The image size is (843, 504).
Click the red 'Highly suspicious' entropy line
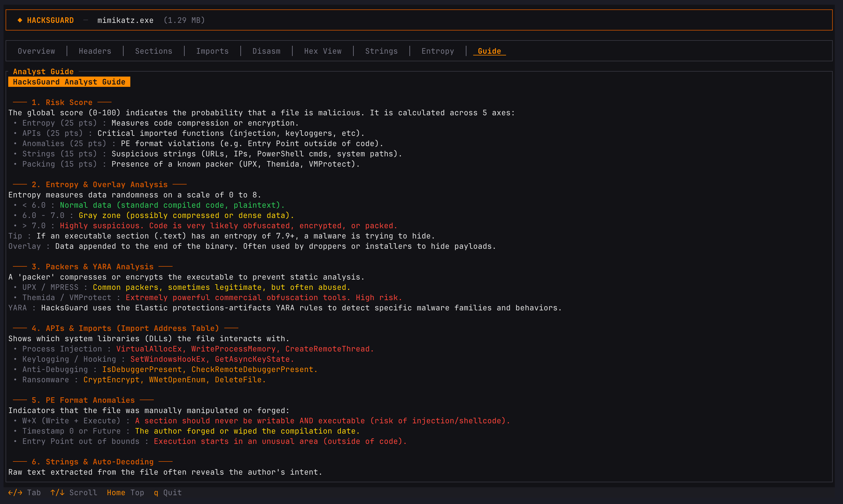205,226
